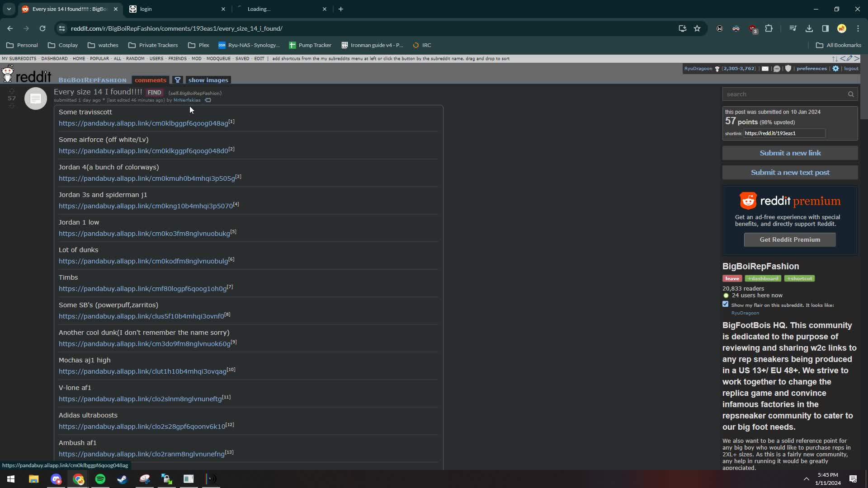Click the subreddit search input field
The height and width of the screenshot is (488, 868).
(x=784, y=94)
